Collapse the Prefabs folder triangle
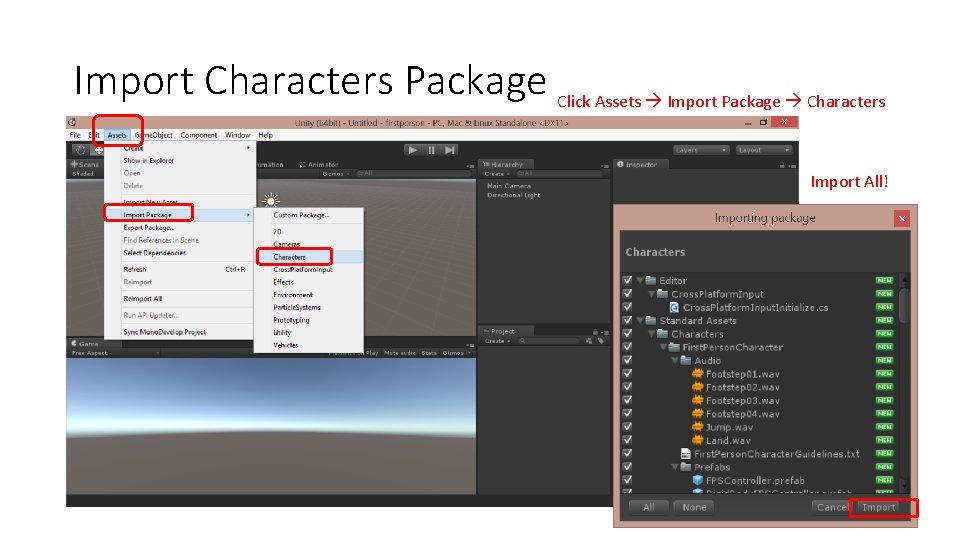Viewport: 960px width, 540px height. click(675, 467)
